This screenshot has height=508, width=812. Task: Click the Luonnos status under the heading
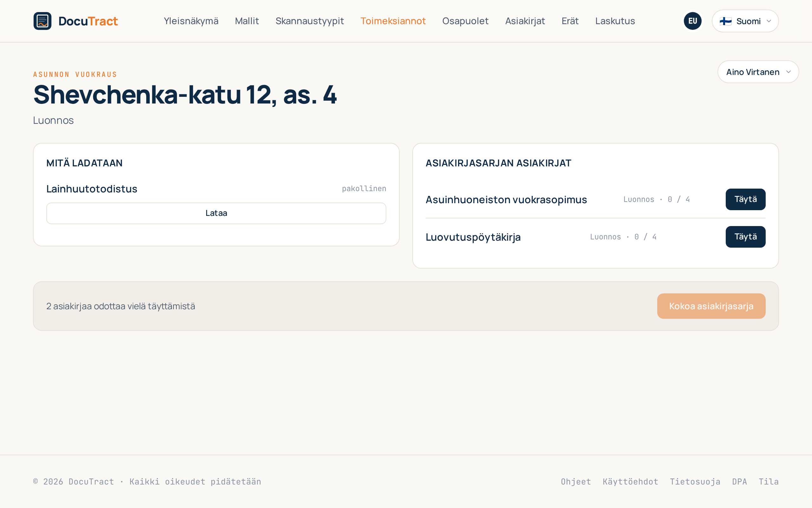coord(53,120)
